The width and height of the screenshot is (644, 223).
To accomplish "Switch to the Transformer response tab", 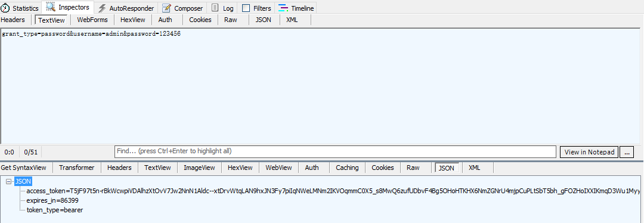I will [77, 168].
